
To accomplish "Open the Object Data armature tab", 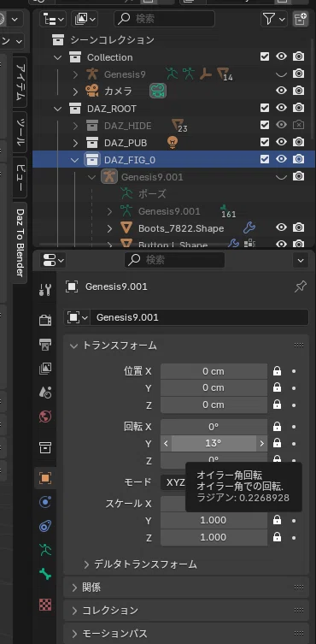I will point(45,550).
